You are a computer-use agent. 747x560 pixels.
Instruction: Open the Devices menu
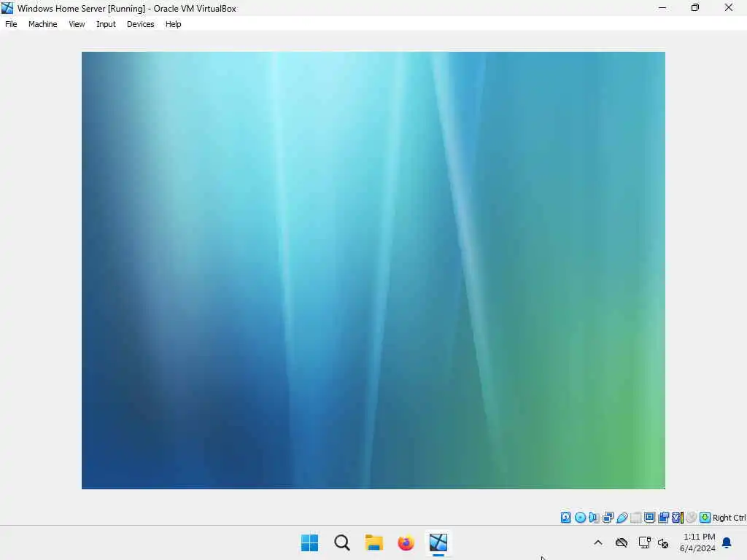coord(141,24)
